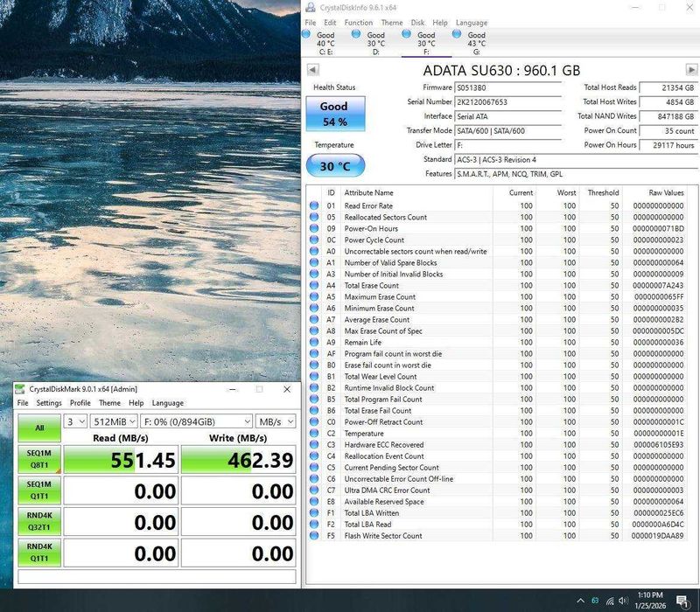This screenshot has width=700, height=612.
Task: Open volume speaker icon in taskbar
Action: (x=623, y=601)
